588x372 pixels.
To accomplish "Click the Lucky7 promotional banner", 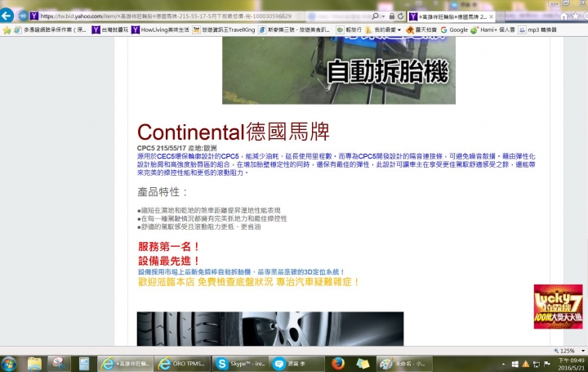I will coord(558,307).
